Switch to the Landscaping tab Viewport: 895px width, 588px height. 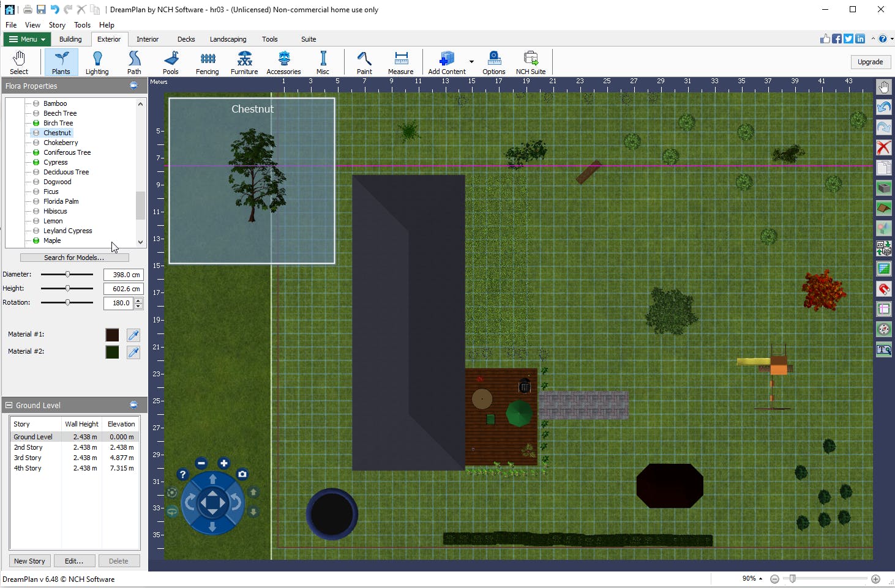[228, 39]
